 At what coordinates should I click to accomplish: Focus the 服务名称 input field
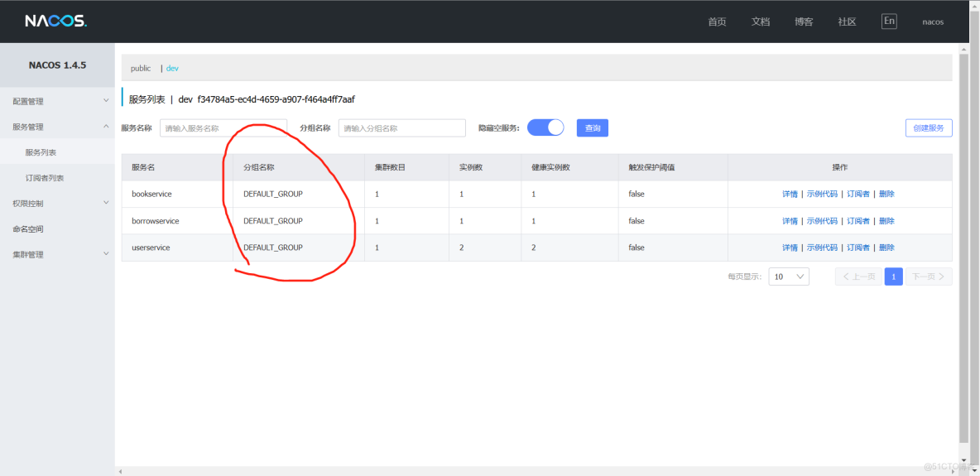(x=223, y=127)
